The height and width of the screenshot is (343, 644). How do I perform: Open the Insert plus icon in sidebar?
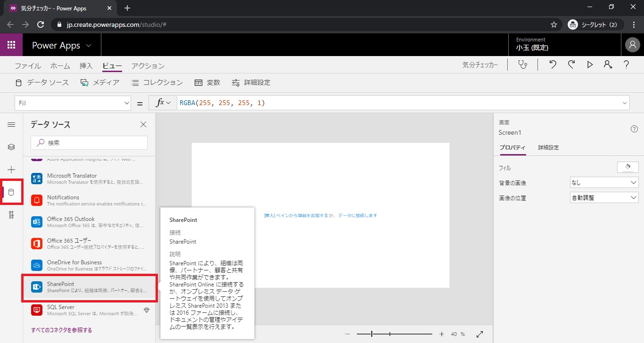click(x=11, y=170)
